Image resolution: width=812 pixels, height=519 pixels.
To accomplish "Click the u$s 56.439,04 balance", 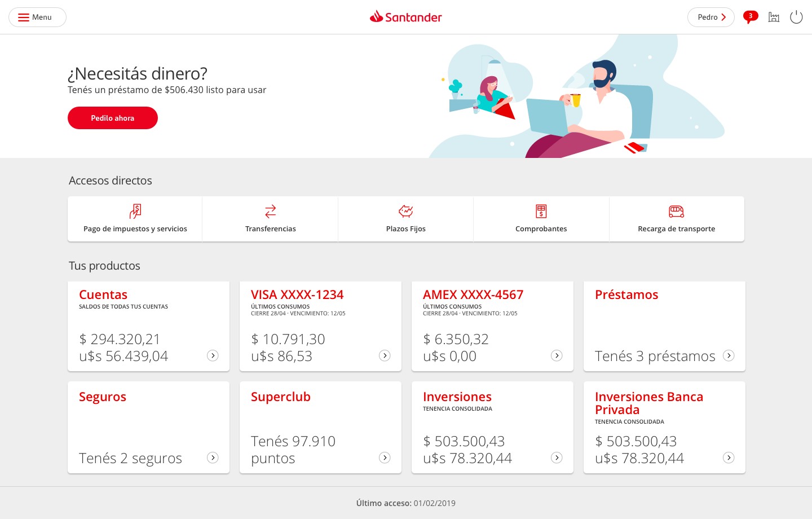I will pyautogui.click(x=123, y=356).
